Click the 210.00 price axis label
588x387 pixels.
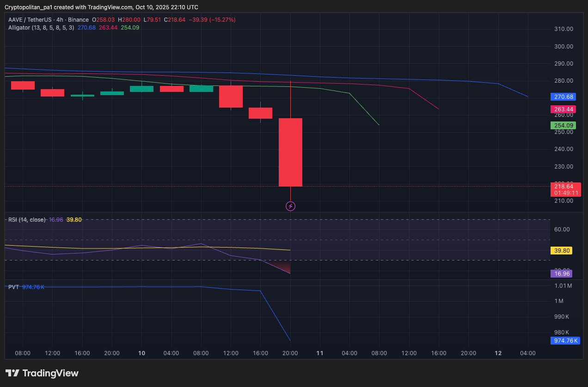point(563,201)
